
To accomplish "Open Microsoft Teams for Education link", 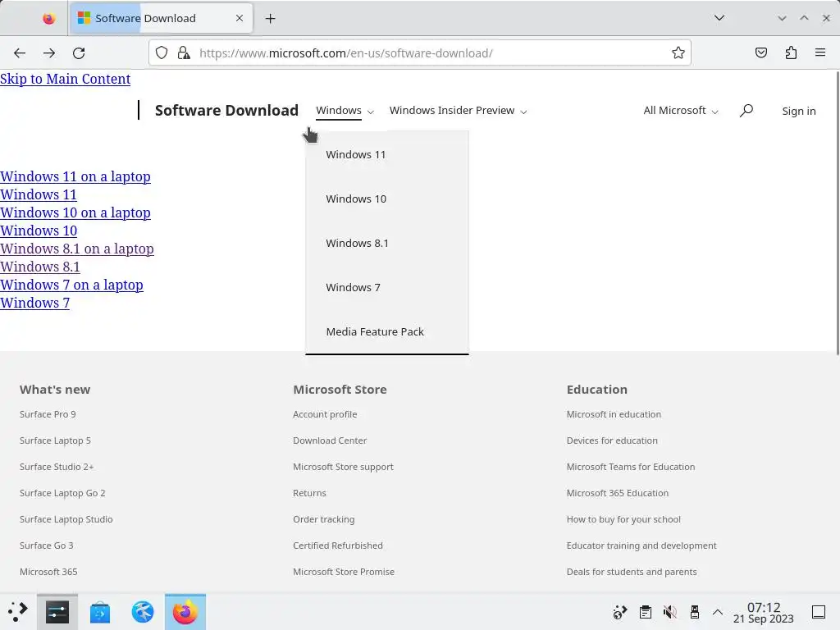I will point(631,467).
